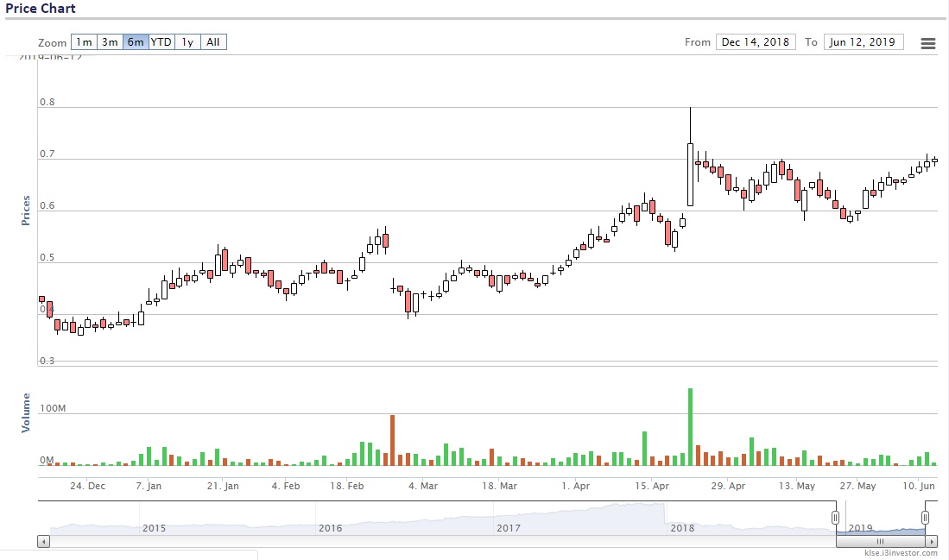Screen dimensions: 949x560
Task: Edit the To date field
Action: [864, 41]
